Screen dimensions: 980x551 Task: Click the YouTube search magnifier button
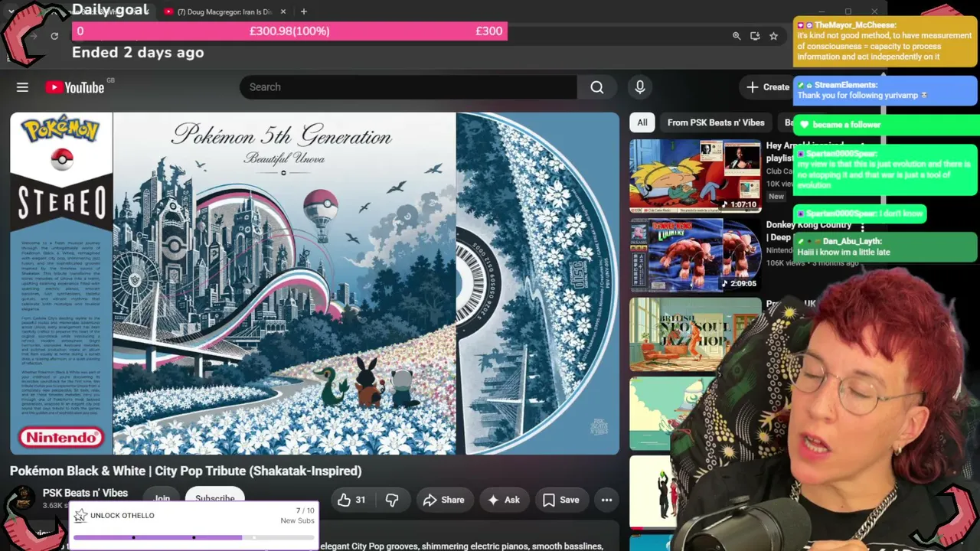[597, 87]
